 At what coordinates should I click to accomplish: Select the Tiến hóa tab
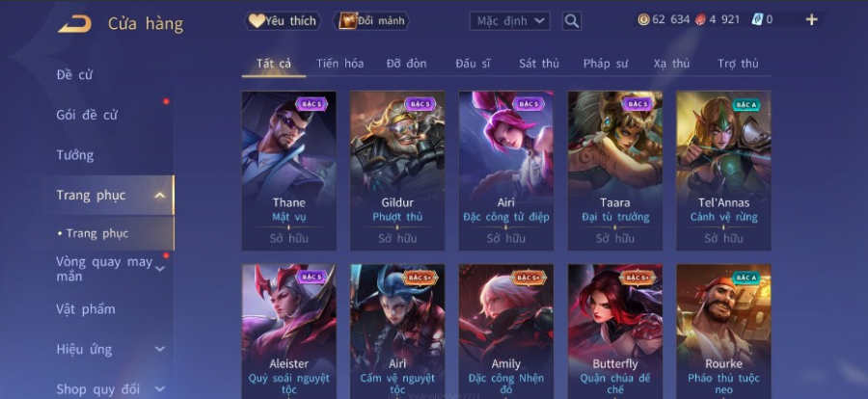[x=339, y=64]
